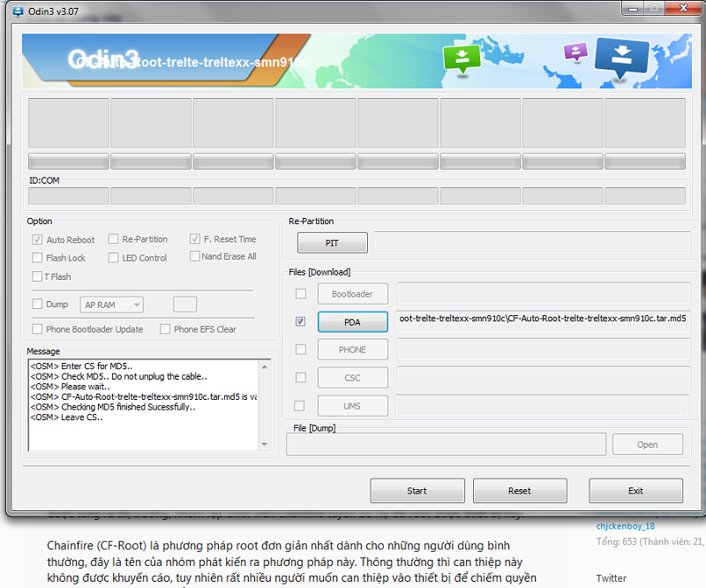Click the PIT button
The width and height of the screenshot is (706, 588).
tap(333, 243)
